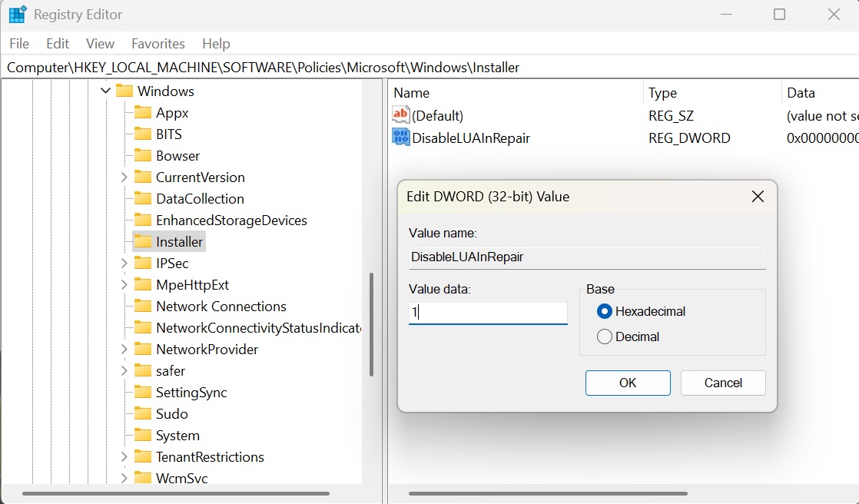Click the REG_DWORD type cell
The image size is (859, 504).
pyautogui.click(x=689, y=138)
